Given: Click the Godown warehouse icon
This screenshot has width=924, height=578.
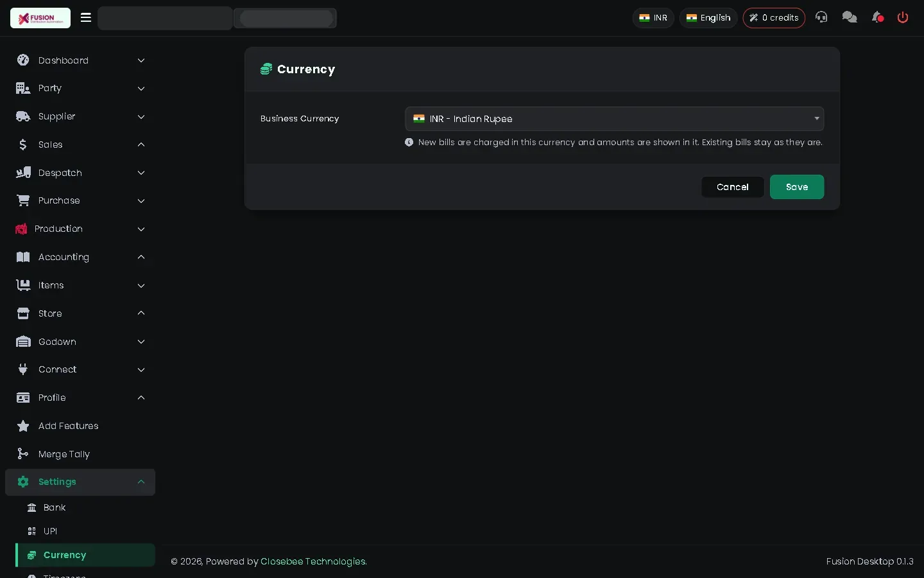Looking at the screenshot, I should coord(23,342).
